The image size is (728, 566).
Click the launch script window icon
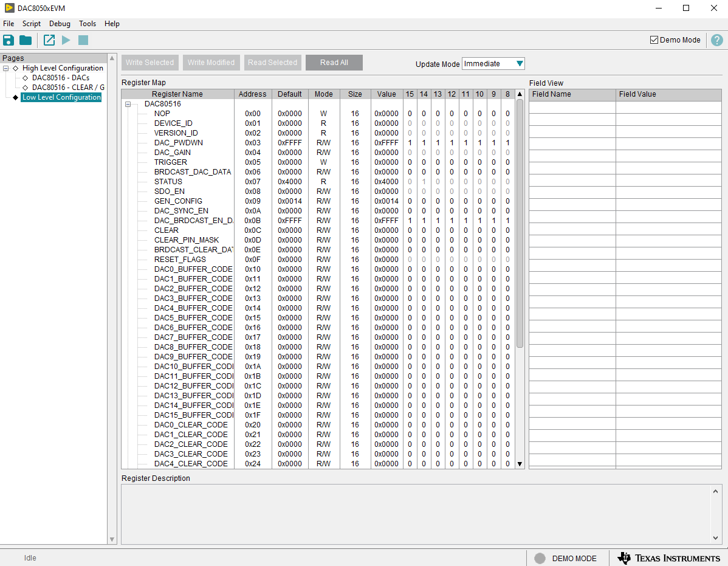[x=49, y=40]
